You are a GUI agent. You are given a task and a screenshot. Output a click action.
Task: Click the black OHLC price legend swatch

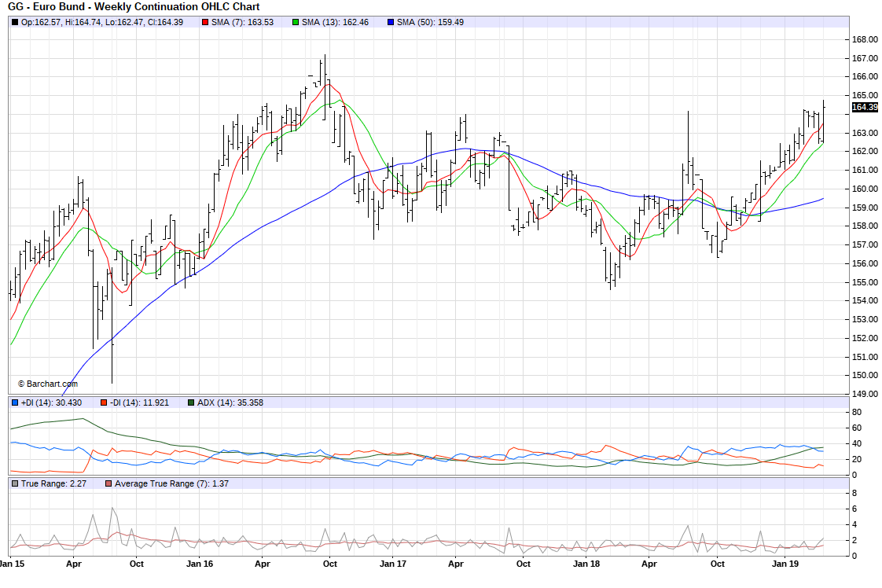pos(15,22)
